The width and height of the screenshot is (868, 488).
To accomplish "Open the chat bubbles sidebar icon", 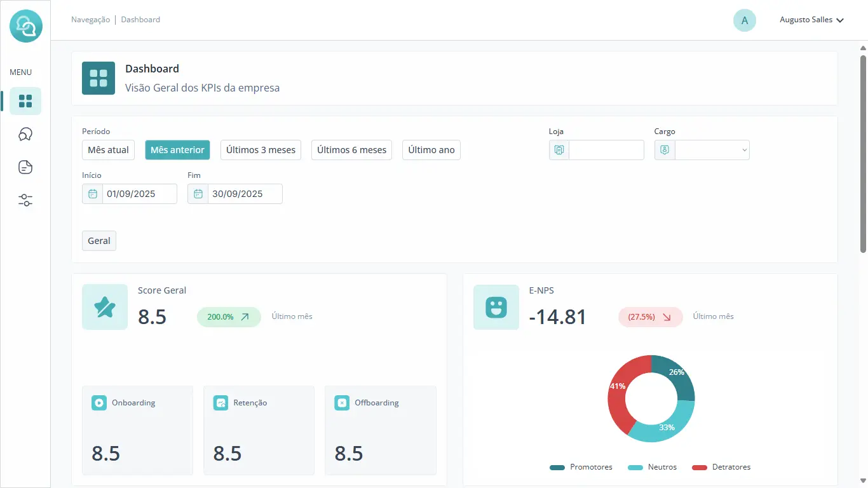I will pyautogui.click(x=25, y=134).
